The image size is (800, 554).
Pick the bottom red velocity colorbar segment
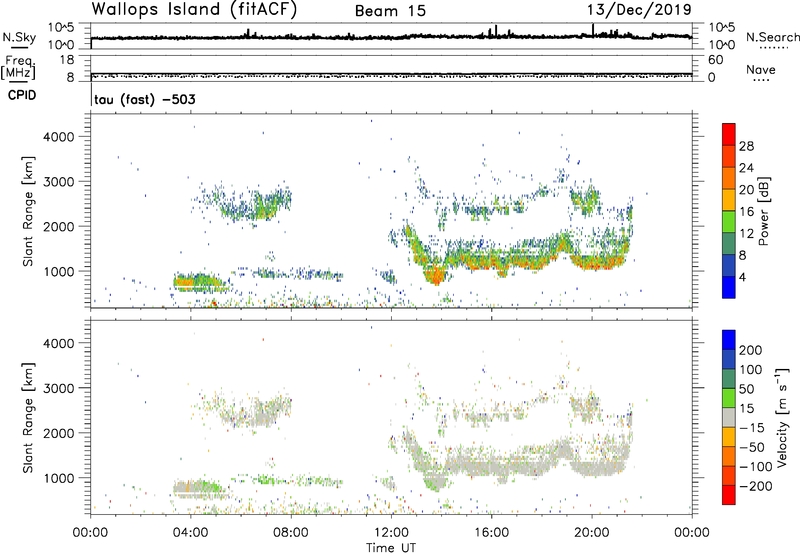pyautogui.click(x=729, y=495)
